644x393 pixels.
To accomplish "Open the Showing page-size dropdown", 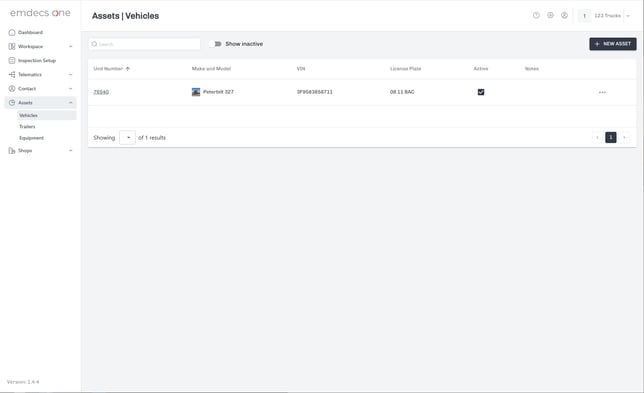I will 127,138.
